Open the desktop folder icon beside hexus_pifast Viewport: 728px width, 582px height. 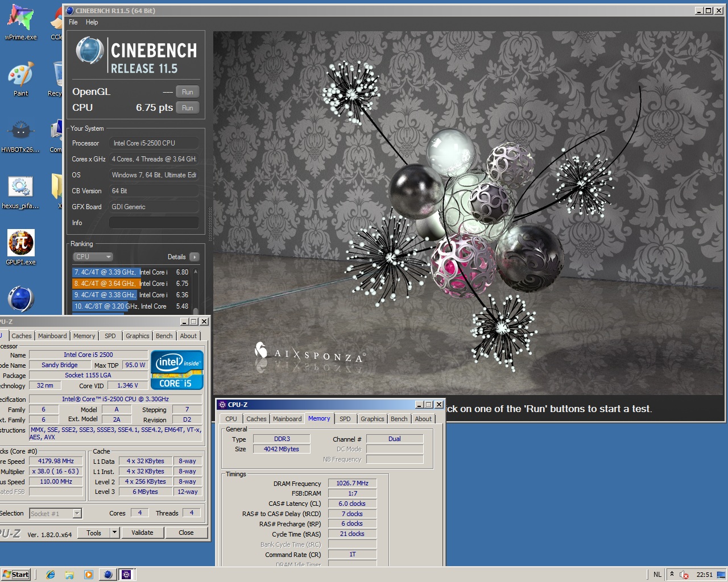[x=57, y=192]
